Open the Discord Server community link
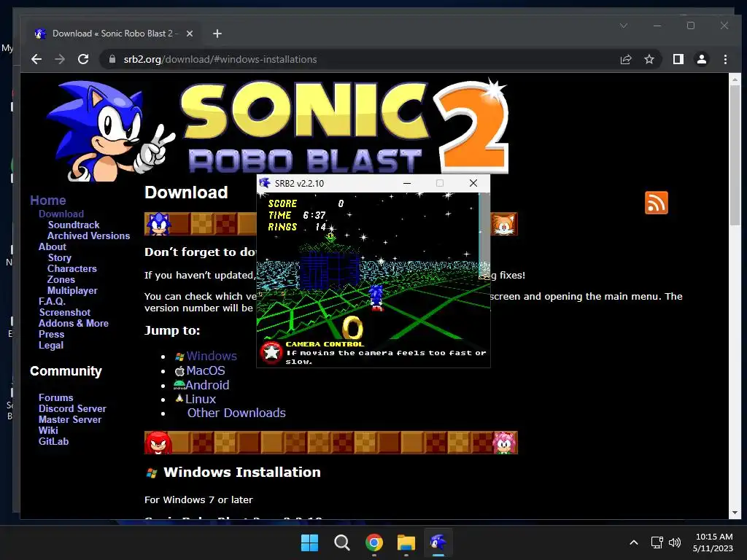The height and width of the screenshot is (560, 747). coord(72,408)
